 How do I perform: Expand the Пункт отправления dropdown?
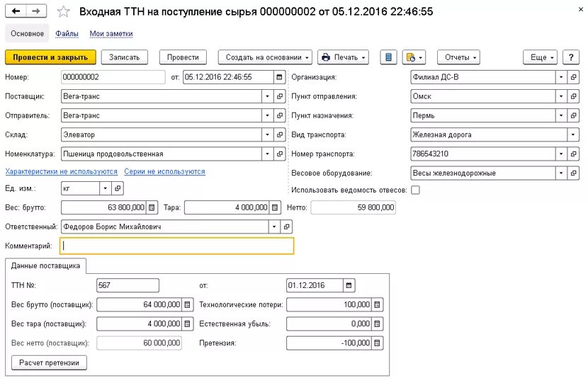click(561, 96)
